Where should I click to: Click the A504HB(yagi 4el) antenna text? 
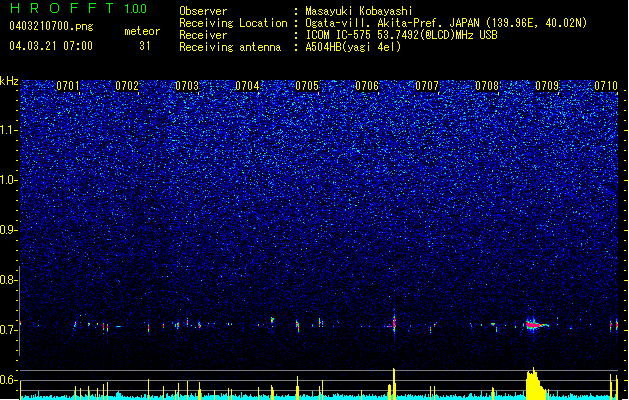tap(353, 47)
